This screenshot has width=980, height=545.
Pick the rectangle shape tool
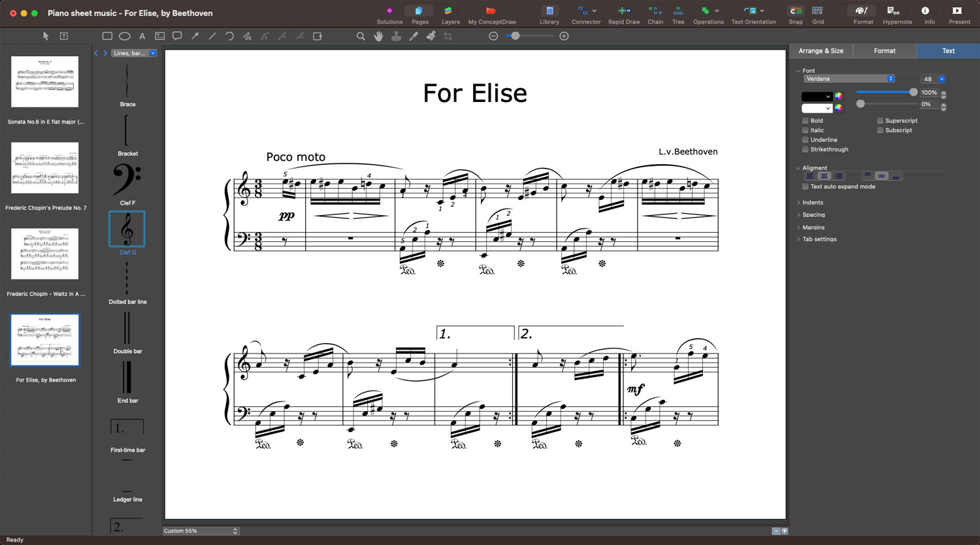point(107,36)
